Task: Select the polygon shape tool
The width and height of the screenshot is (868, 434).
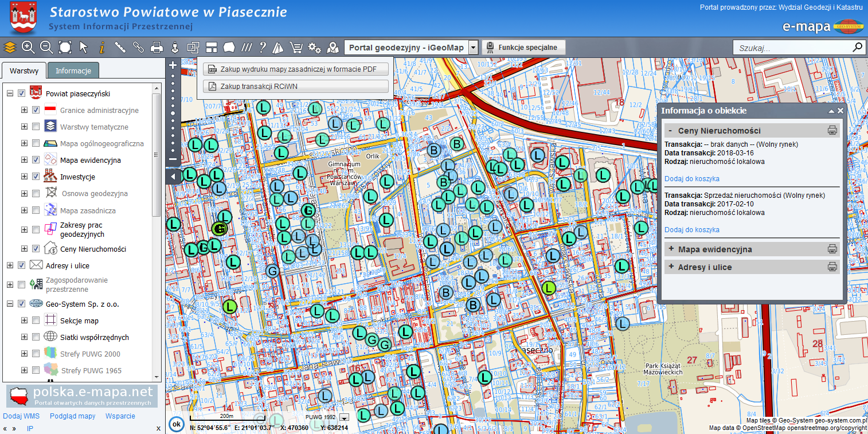Action: click(229, 47)
